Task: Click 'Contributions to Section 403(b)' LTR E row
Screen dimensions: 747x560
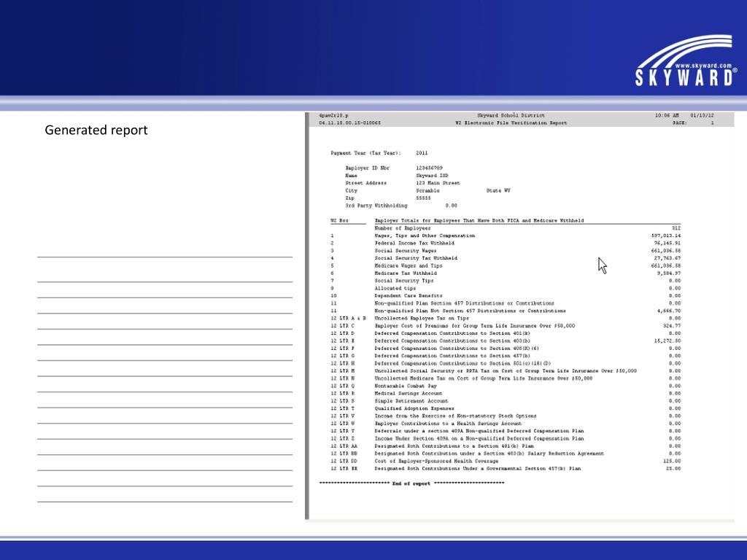Action: pos(506,341)
